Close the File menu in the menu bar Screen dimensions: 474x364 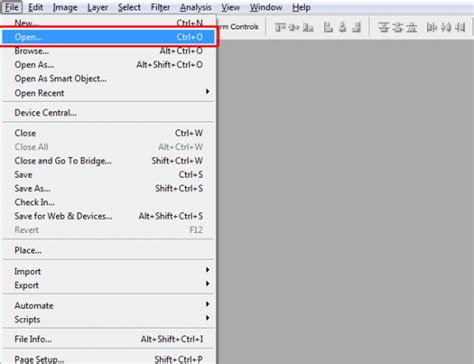pos(12,7)
